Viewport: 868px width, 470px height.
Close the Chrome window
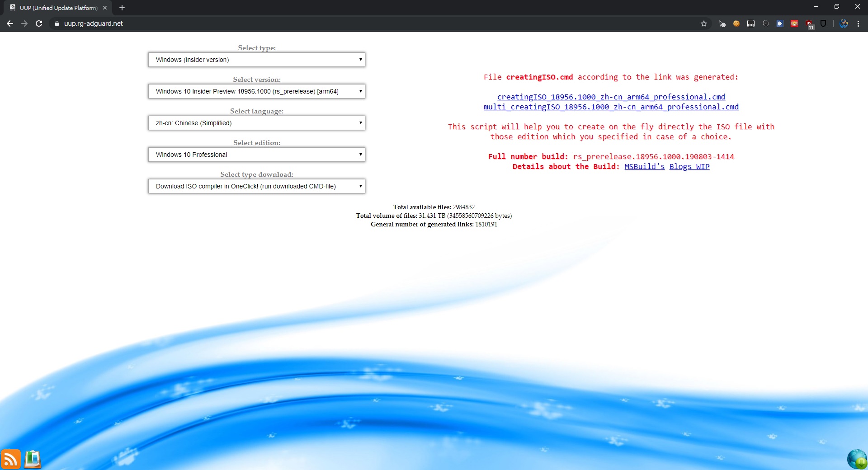[x=858, y=7]
